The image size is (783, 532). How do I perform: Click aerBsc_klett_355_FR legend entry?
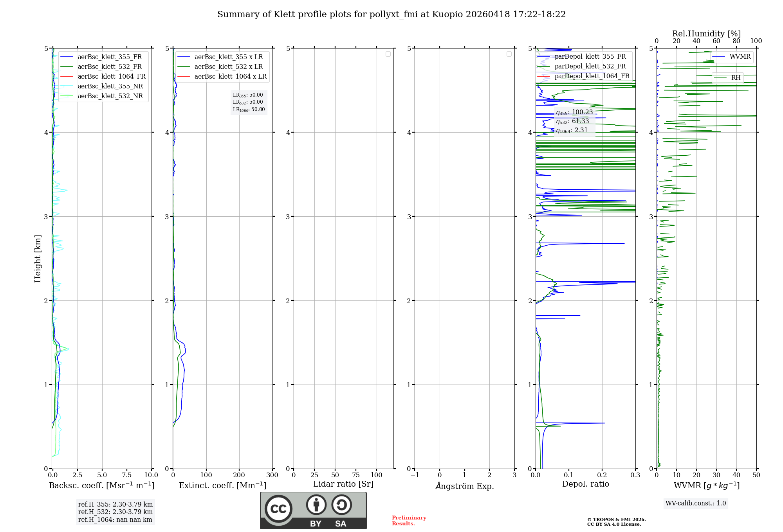tap(110, 57)
